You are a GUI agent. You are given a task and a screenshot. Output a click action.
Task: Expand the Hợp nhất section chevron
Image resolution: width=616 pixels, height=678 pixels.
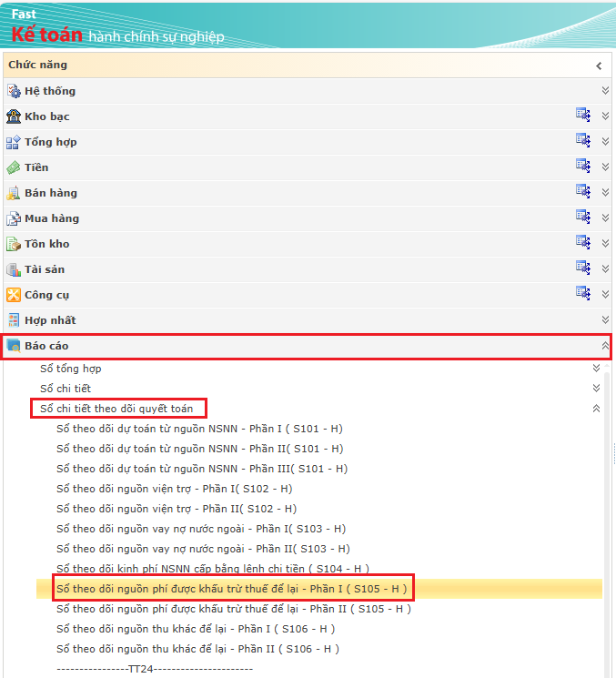pos(605,320)
